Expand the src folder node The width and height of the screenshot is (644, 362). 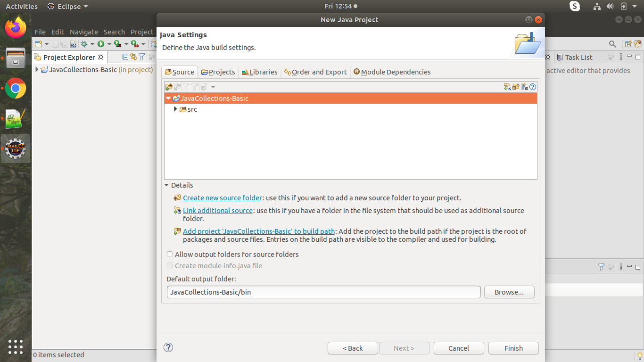pyautogui.click(x=175, y=109)
